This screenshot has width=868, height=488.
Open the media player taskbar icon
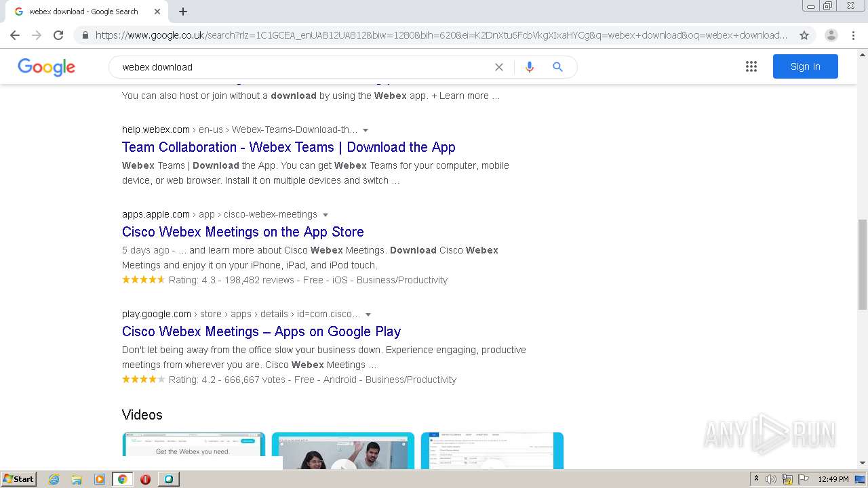(100, 479)
